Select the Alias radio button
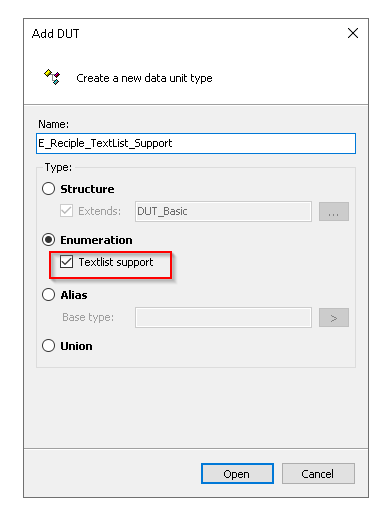Viewport: 379px width, 516px height. tap(49, 295)
